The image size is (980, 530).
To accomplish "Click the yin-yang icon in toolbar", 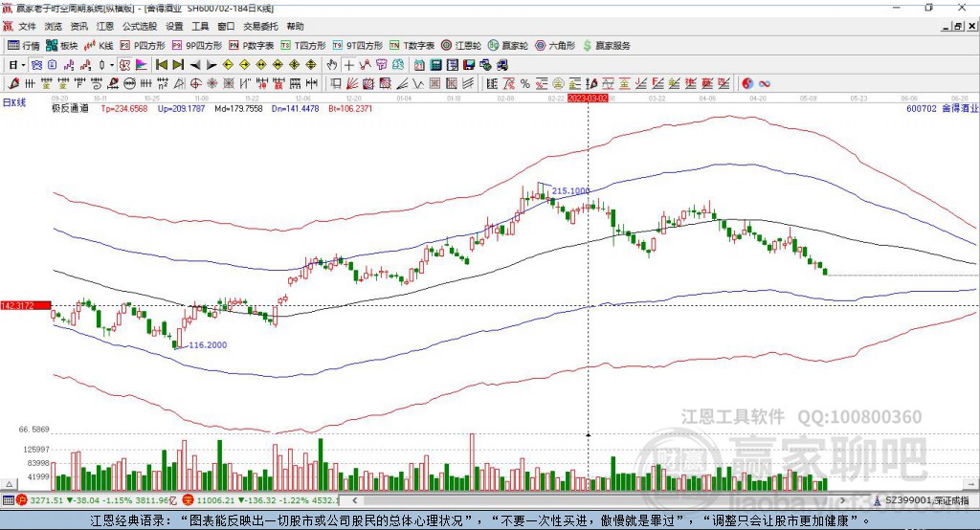I will [x=747, y=83].
